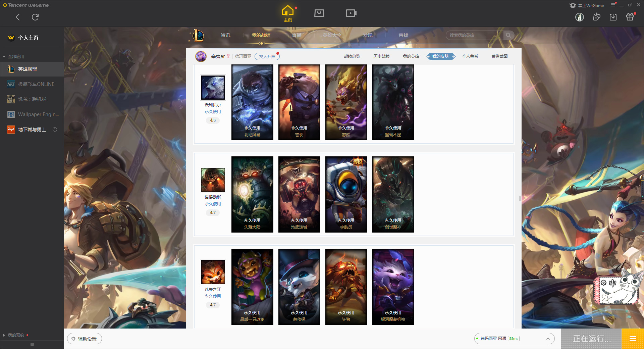Open the 英雄大全 tab
The height and width of the screenshot is (349, 644).
tap(332, 35)
